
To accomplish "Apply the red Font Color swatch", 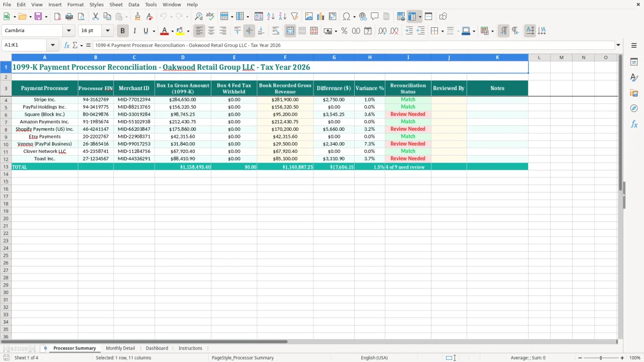I will 165,31.
